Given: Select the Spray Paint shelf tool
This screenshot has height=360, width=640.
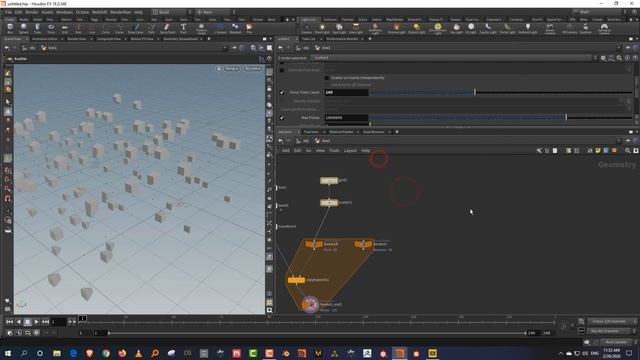Looking at the screenshot, I should pyautogui.click(x=167, y=28).
